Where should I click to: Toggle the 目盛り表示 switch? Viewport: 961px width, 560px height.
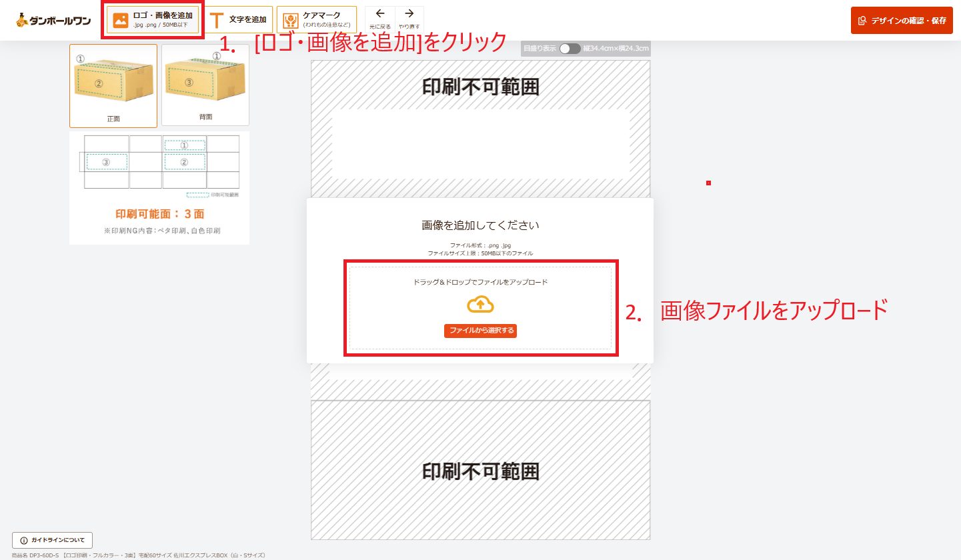(x=570, y=49)
